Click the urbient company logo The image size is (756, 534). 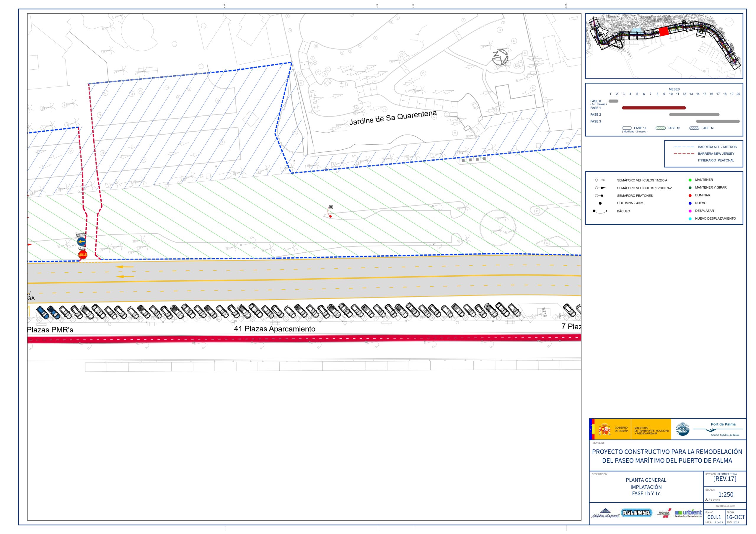pyautogui.click(x=688, y=513)
